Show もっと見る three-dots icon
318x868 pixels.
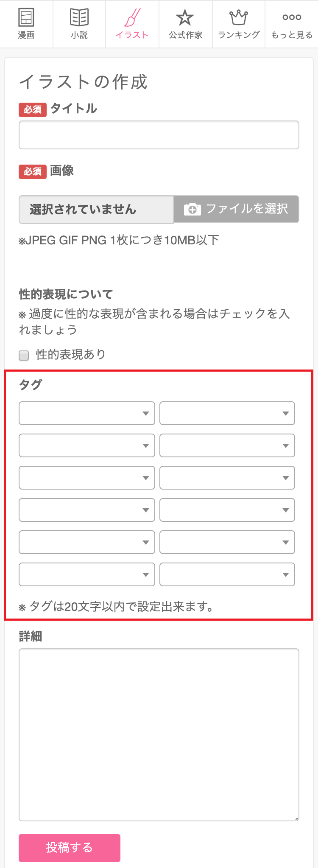[292, 17]
